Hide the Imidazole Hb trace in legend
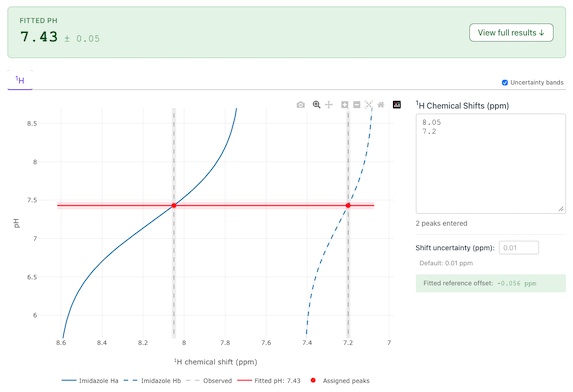Screen dimensions: 573x392 click(x=152, y=381)
